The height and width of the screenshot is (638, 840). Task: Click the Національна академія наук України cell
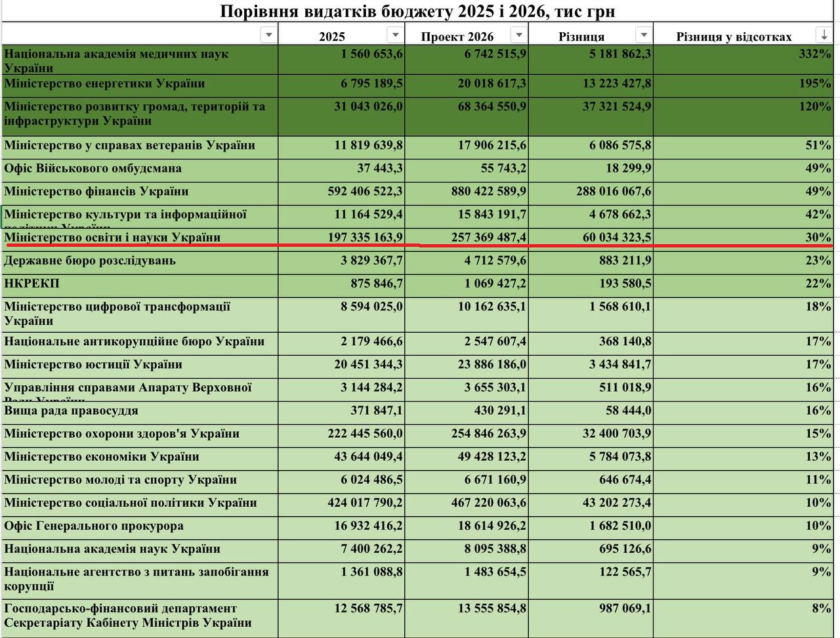coord(112,549)
